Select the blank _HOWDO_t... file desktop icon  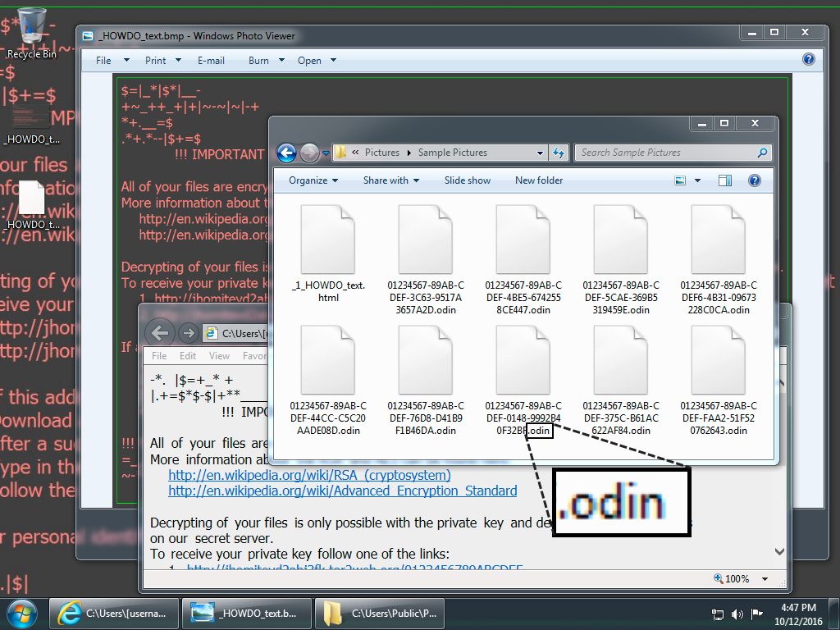31,206
